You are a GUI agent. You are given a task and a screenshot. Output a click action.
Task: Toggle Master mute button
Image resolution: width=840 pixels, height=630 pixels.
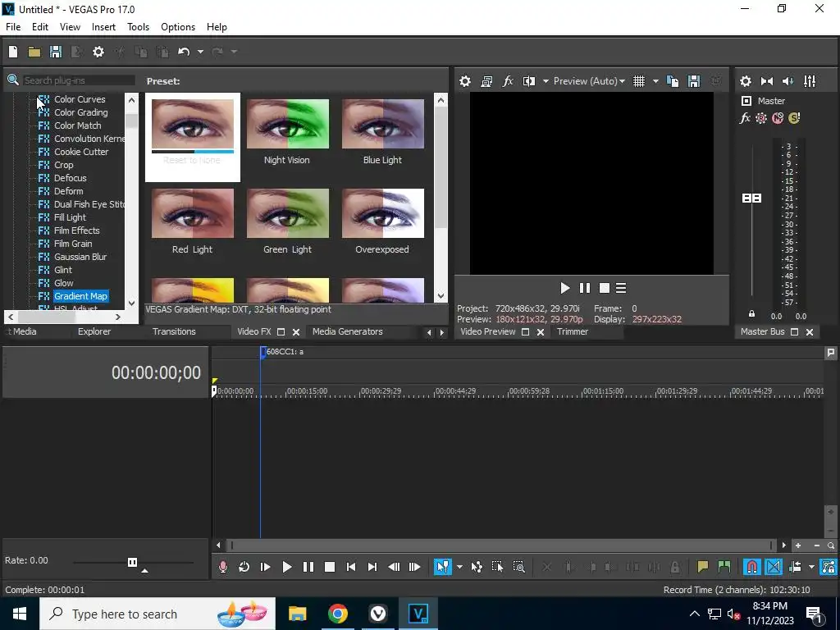pos(778,118)
